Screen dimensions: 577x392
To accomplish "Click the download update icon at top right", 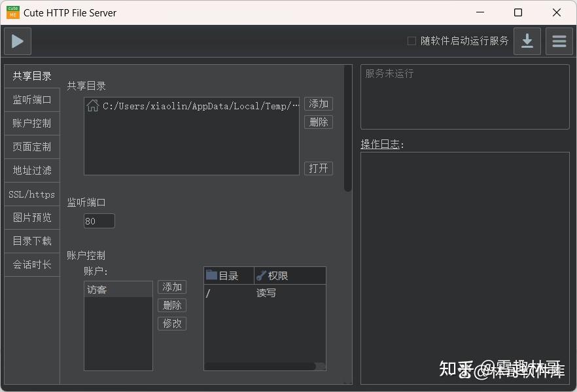I will tap(527, 41).
